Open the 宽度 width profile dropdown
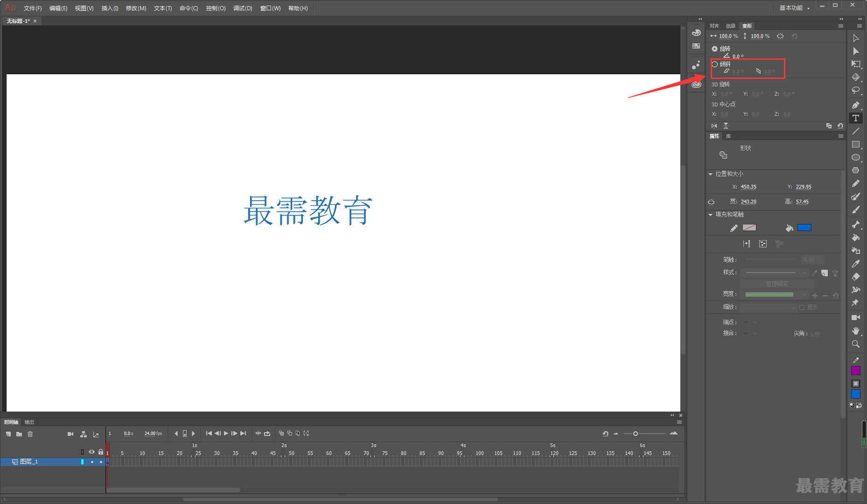This screenshot has height=504, width=867. (x=775, y=294)
